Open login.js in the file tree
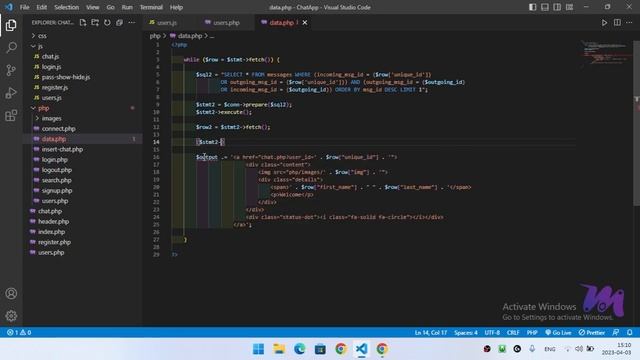 [51, 67]
